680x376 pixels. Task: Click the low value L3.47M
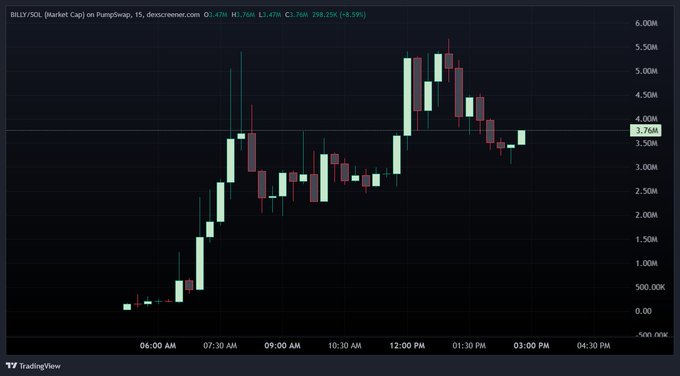point(271,15)
